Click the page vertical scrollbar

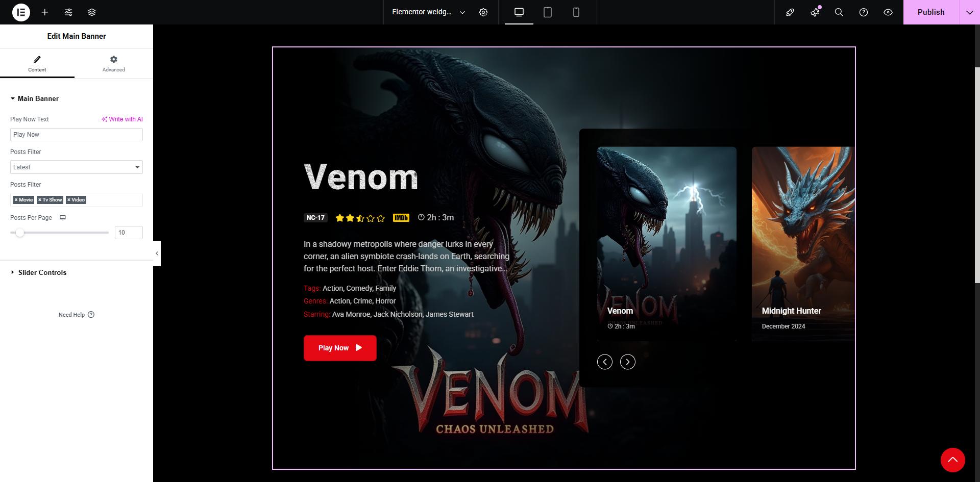977,175
